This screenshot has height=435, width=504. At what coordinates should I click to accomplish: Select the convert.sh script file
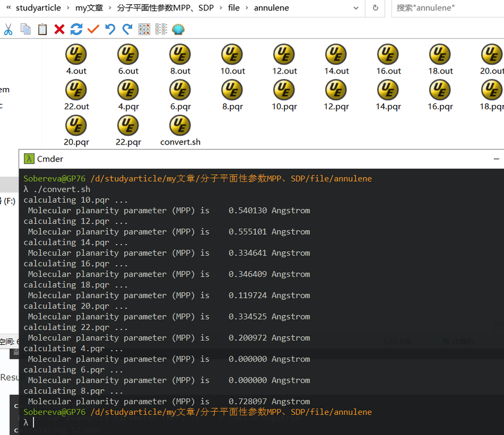[181, 131]
